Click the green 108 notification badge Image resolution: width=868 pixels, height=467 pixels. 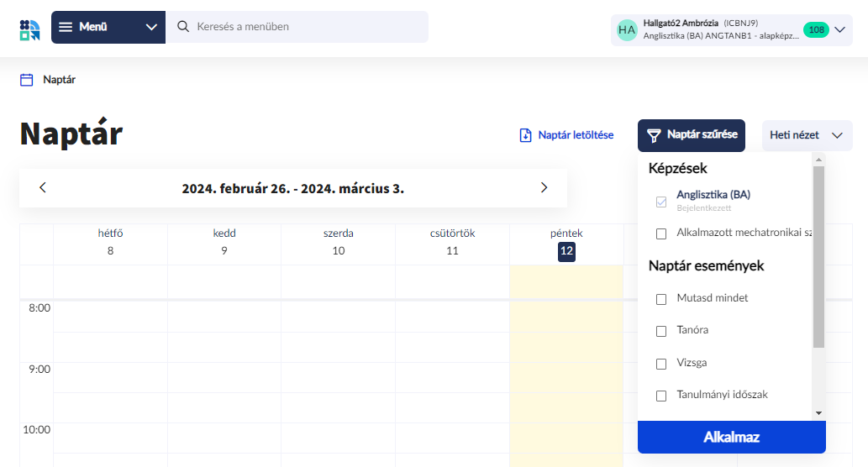click(815, 29)
